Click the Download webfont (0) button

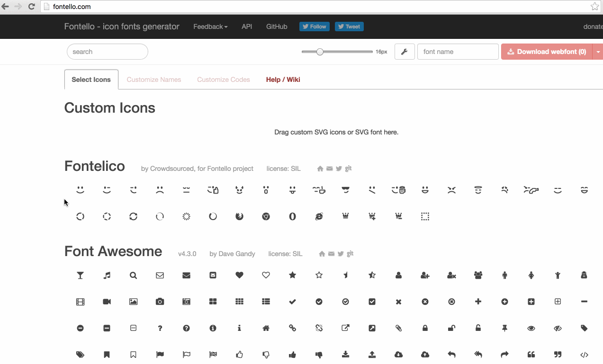click(x=547, y=52)
